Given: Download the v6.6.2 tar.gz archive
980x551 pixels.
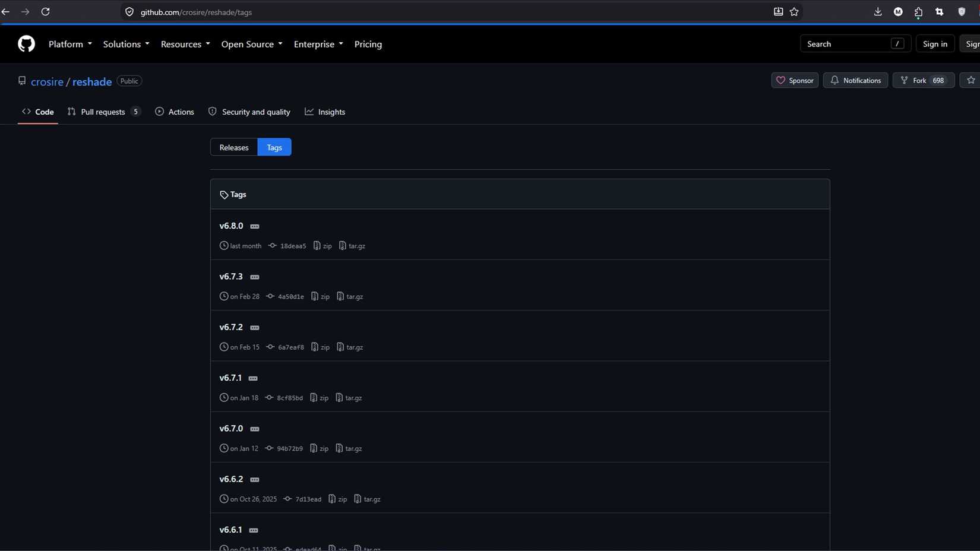Looking at the screenshot, I should (367, 499).
